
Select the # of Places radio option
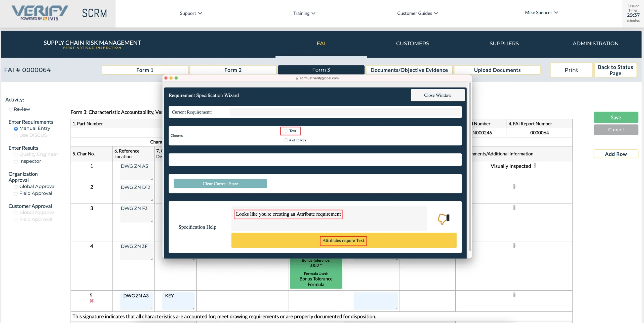[x=286, y=140]
